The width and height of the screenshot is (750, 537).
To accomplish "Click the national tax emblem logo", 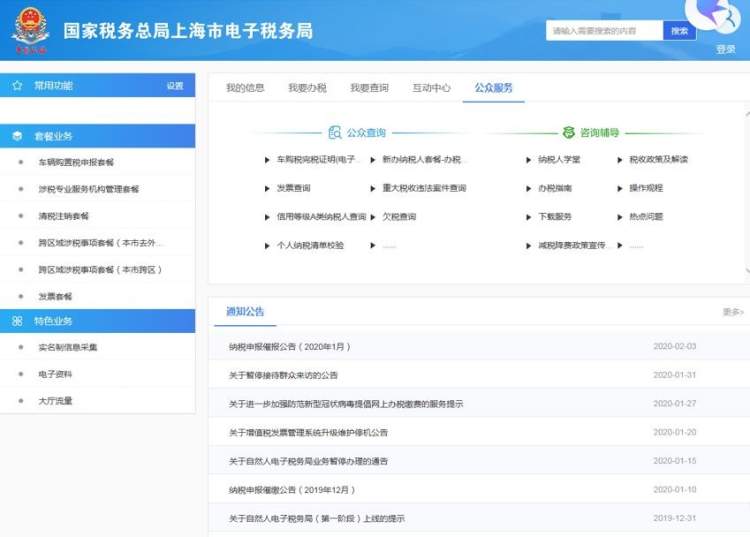I will click(x=30, y=30).
